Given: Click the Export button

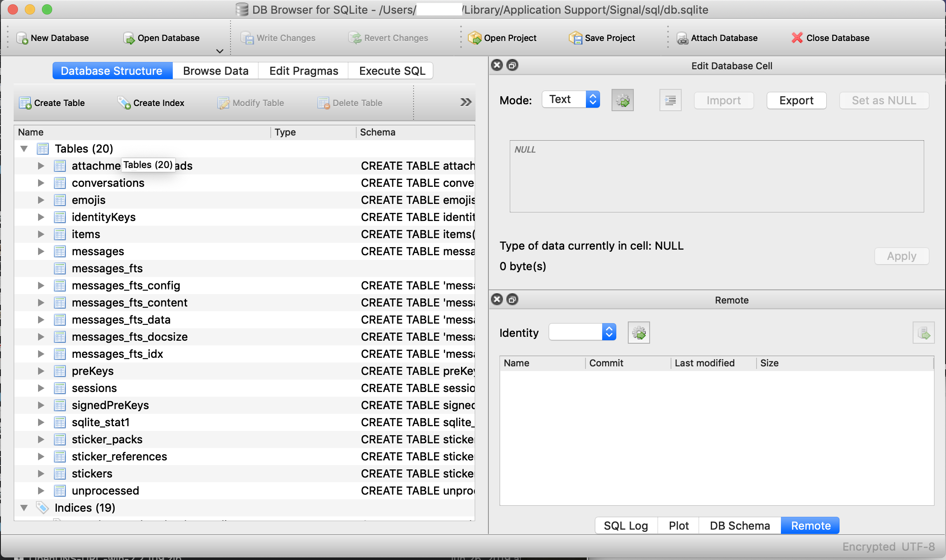Looking at the screenshot, I should coord(796,100).
